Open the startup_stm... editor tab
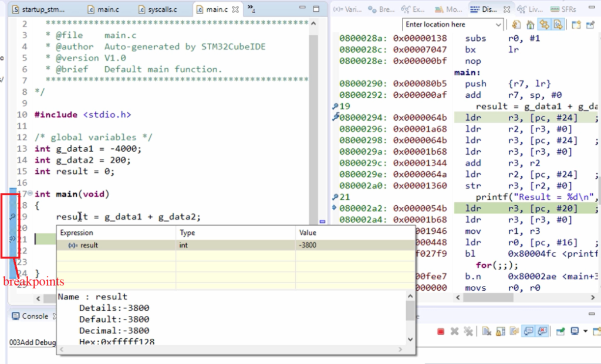601x364 pixels. pyautogui.click(x=38, y=9)
